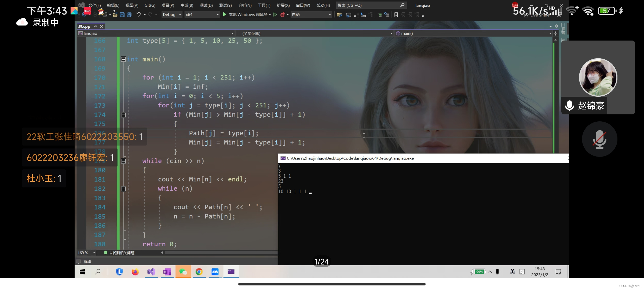Open the Git(G) menu

(x=150, y=5)
